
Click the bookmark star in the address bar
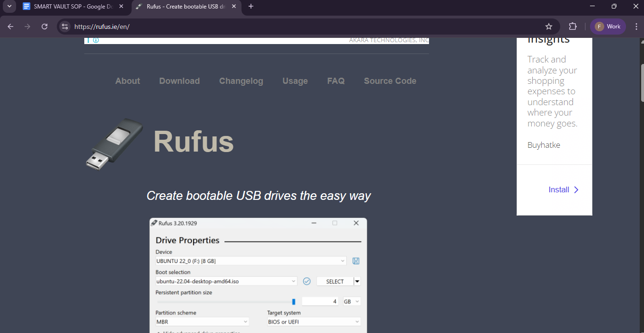click(548, 27)
